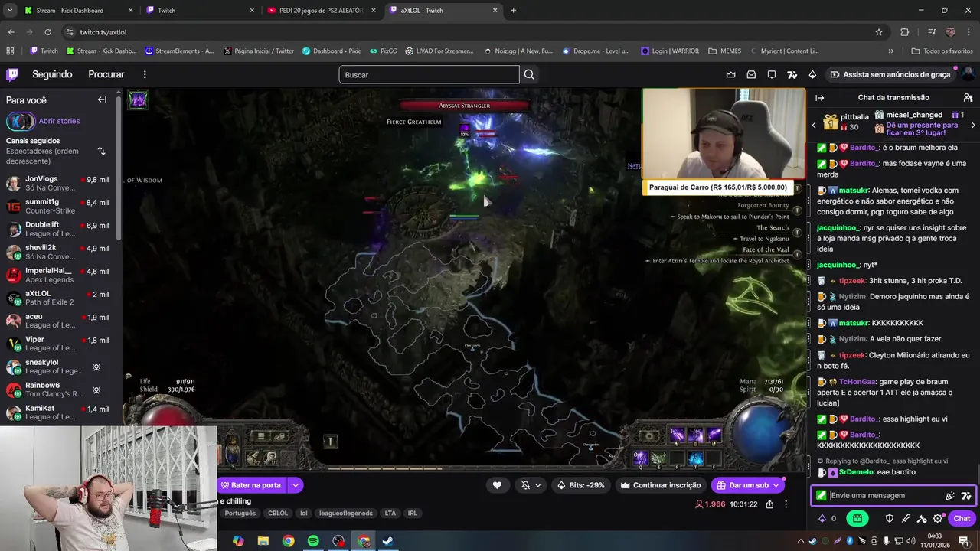Click the heart follow icon
Screen dimensions: 980x551
497,484
